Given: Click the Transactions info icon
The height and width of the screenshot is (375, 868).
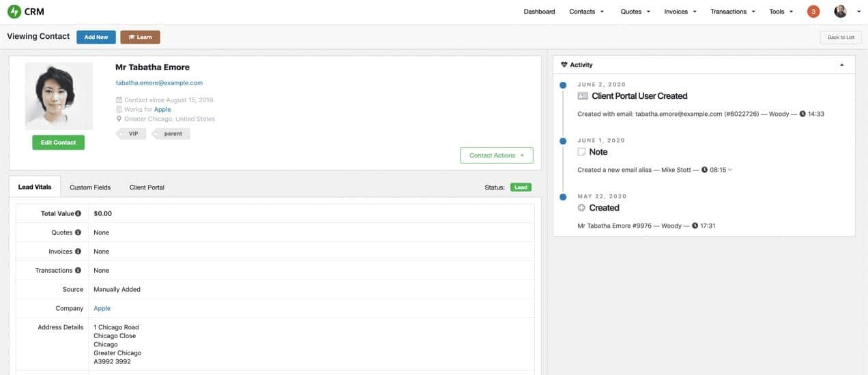Looking at the screenshot, I should pyautogui.click(x=78, y=271).
